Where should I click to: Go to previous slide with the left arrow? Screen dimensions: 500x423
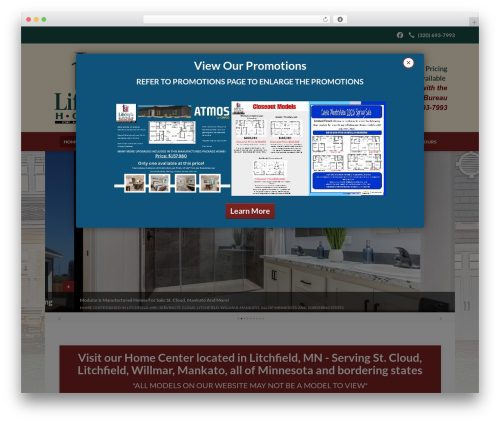tap(59, 319)
